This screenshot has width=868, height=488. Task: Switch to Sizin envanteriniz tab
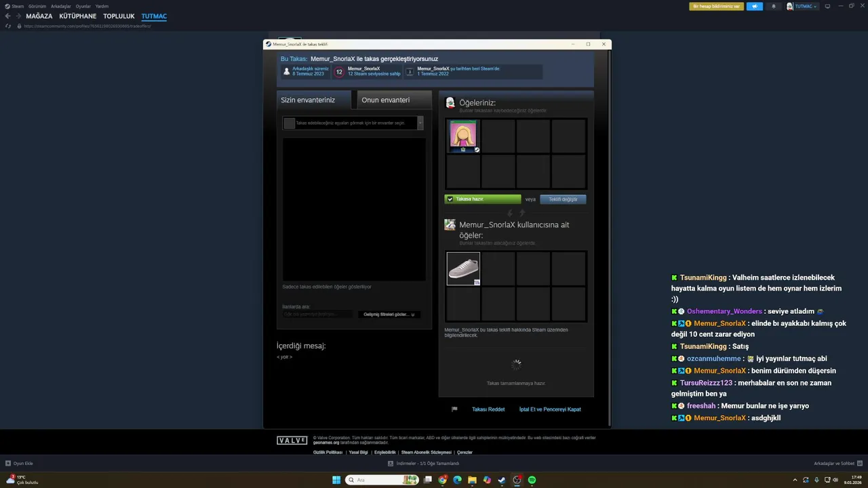[314, 100]
